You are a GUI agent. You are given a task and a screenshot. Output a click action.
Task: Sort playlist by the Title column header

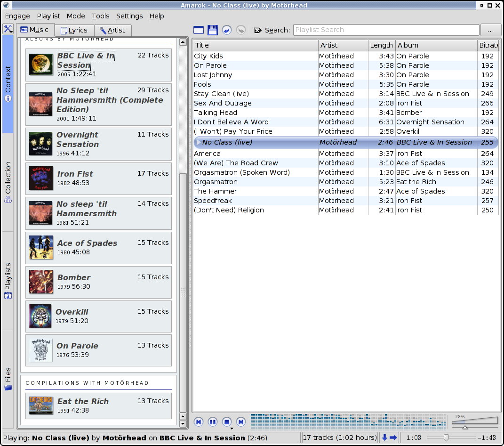tap(256, 45)
